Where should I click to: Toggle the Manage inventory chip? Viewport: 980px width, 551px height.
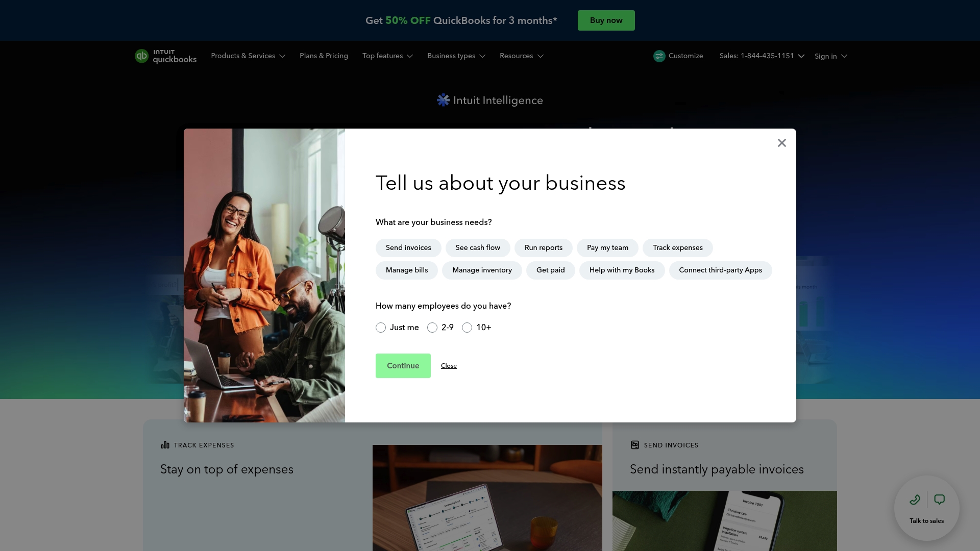482,270
